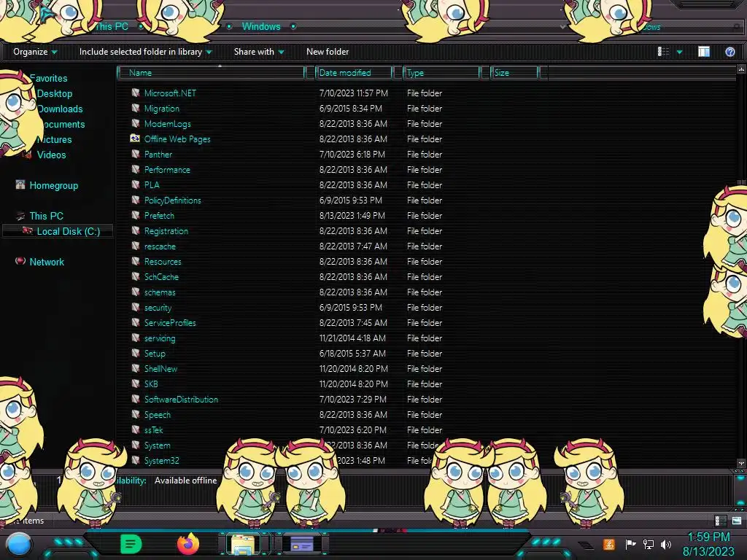Select the Setup folder name
Viewport: 747px width, 560px height.
pyautogui.click(x=155, y=354)
